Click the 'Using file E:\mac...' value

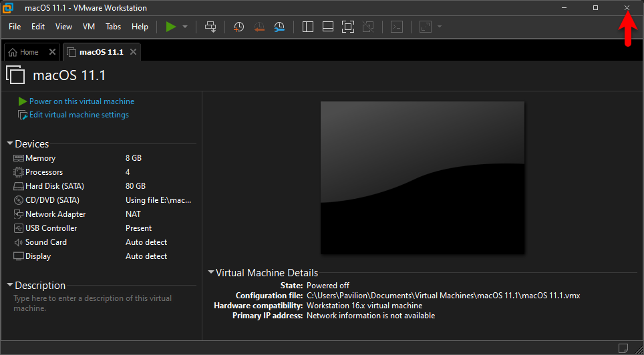158,200
